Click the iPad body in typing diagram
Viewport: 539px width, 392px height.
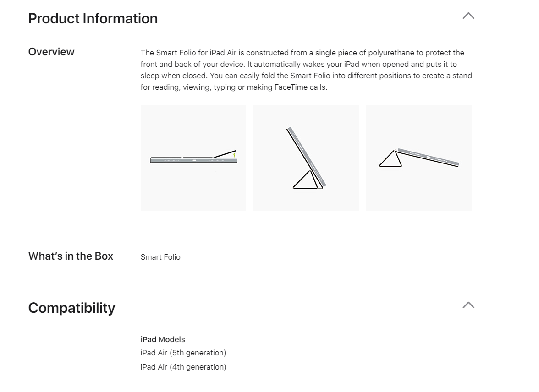pyautogui.click(x=428, y=157)
